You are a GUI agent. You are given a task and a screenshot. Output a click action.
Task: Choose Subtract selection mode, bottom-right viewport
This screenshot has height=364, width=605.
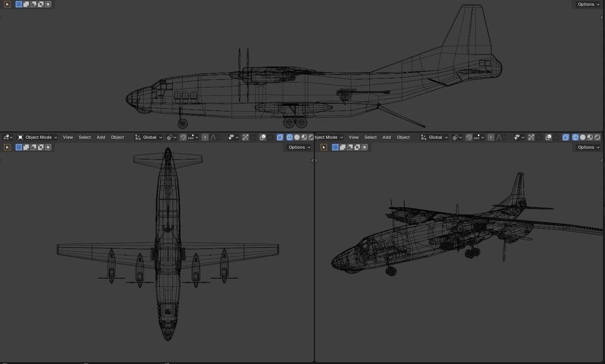[350, 147]
